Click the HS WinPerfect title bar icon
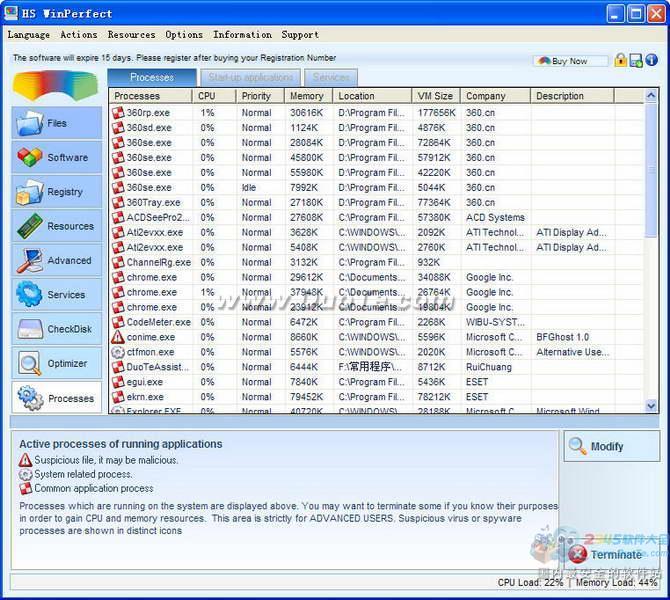Viewport: 670px width, 600px height. [10, 13]
